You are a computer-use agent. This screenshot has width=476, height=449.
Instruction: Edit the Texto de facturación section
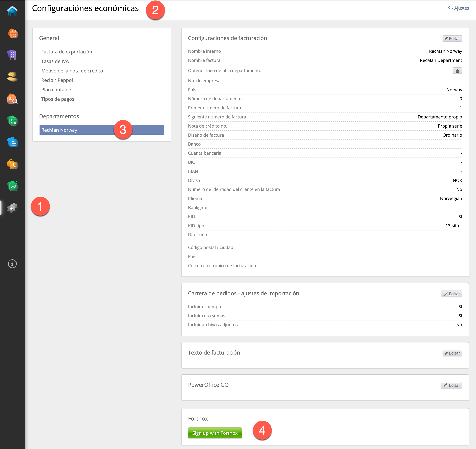(452, 353)
